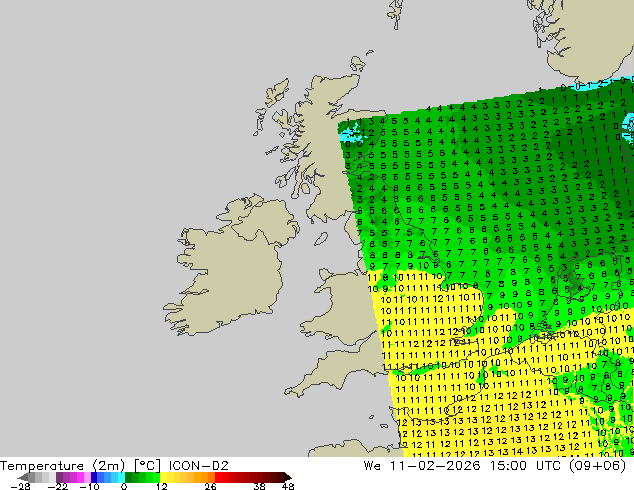Click the '(09+06)' forecast run label
Viewport: 634px width, 490px height.
point(598,466)
